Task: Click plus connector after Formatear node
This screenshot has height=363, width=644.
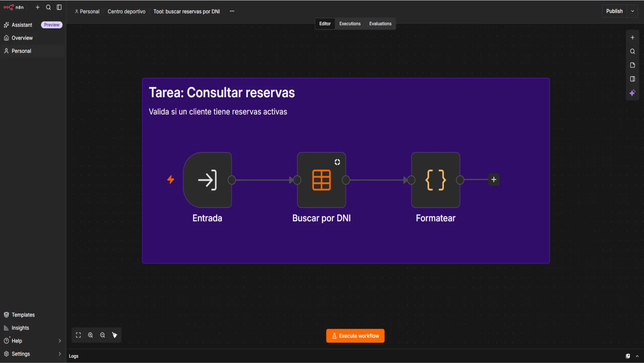Action: pos(494,180)
